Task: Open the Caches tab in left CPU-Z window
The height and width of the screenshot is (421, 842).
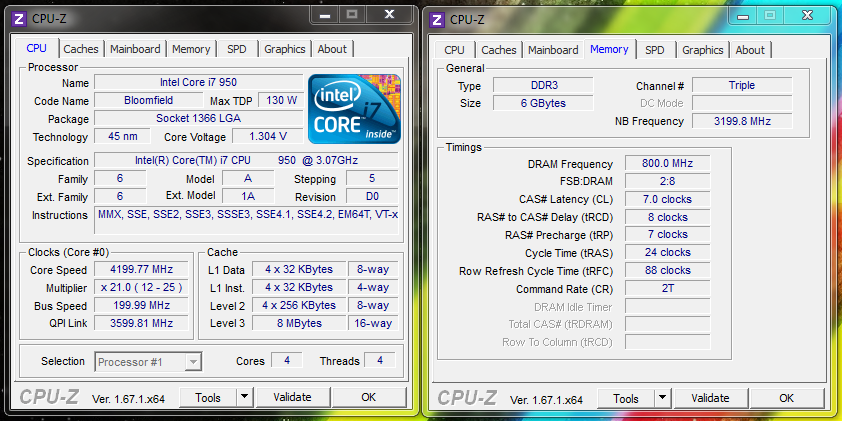Action: click(81, 49)
